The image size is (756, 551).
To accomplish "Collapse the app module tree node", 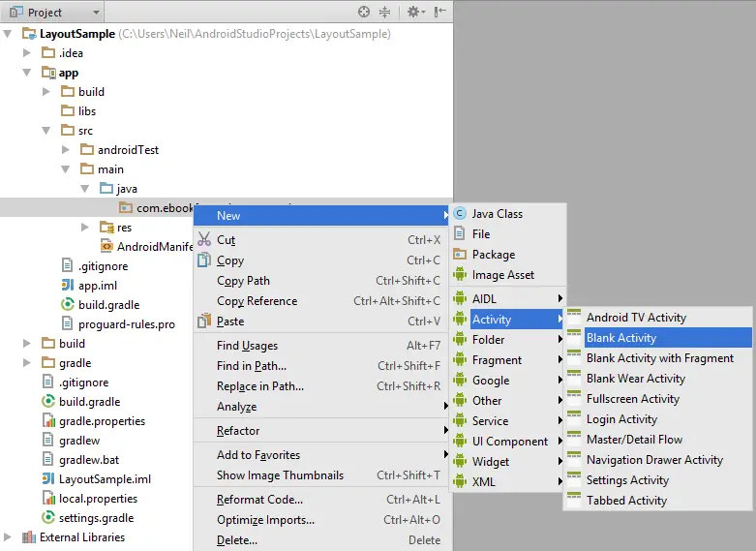I will coord(28,73).
